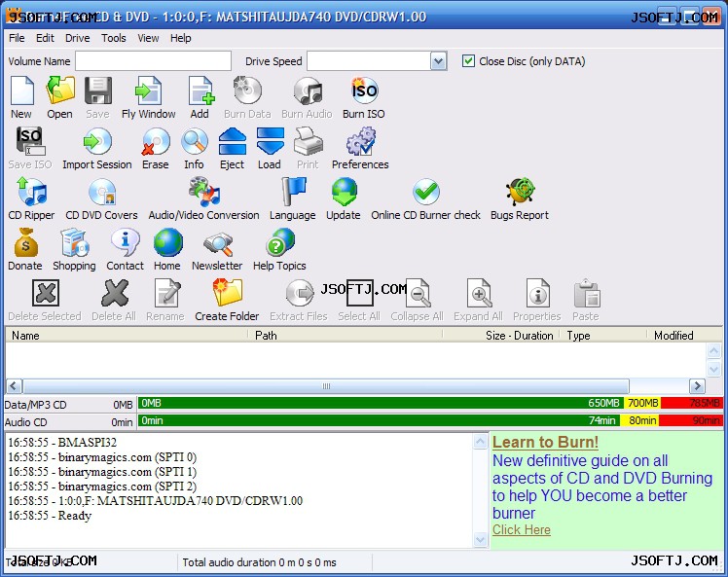
Task: Click the Burn ISO icon
Action: click(364, 90)
